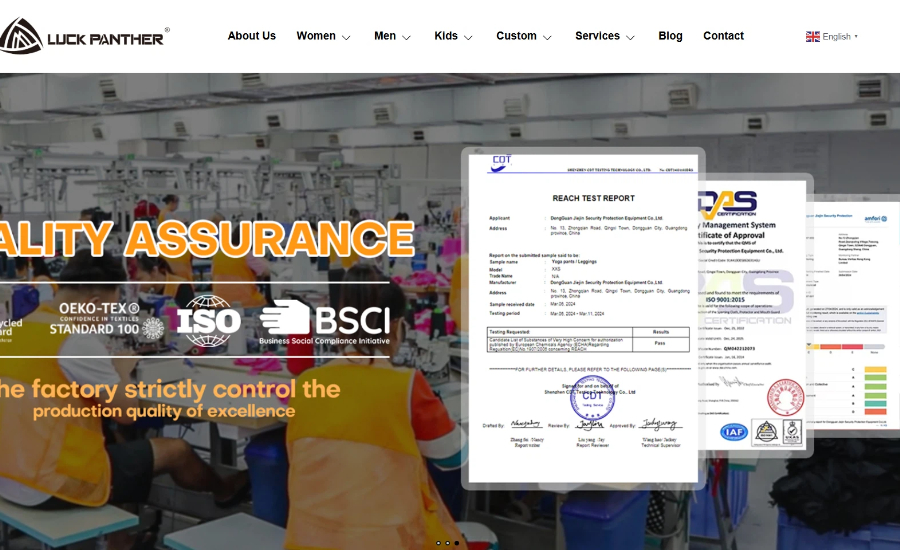900x550 pixels.
Task: Click the OEKO-TEX Standard 100 logo
Action: click(x=107, y=320)
